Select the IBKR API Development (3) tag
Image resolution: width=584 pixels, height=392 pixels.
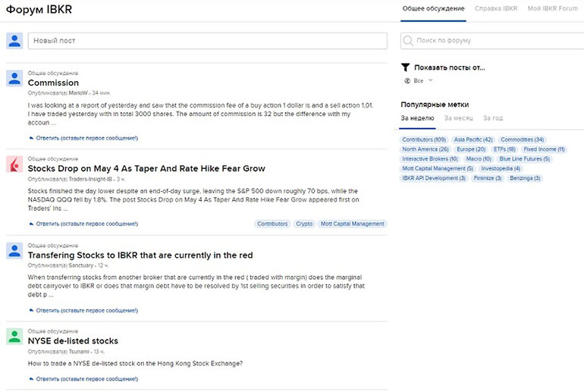434,178
